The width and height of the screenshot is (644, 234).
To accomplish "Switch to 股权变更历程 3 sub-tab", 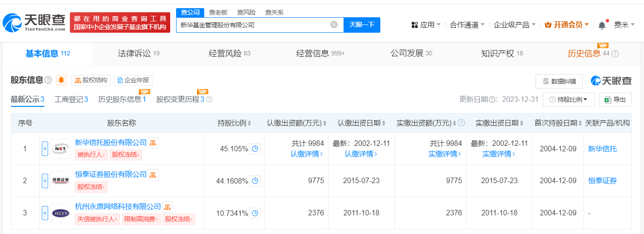I will pos(180,100).
